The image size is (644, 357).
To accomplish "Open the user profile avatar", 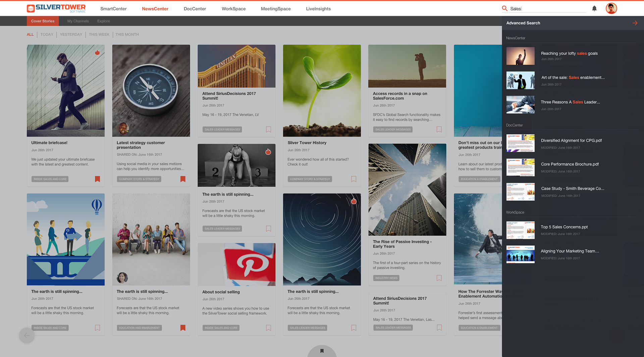I will pos(611,8).
